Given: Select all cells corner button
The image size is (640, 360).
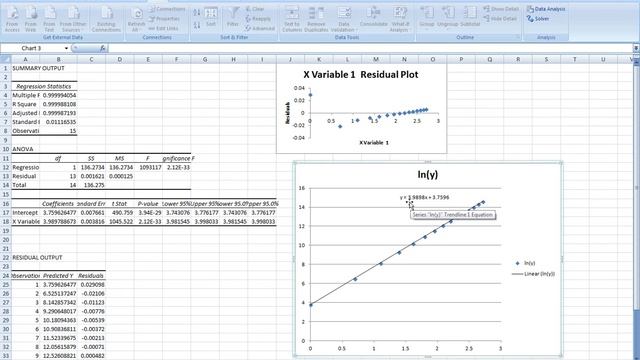Looking at the screenshot, I should coord(5,59).
